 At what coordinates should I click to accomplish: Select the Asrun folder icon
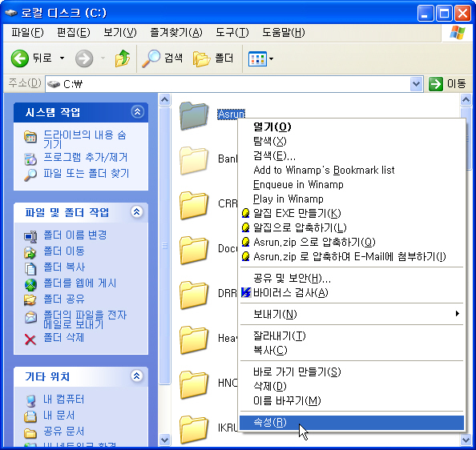[x=194, y=116]
